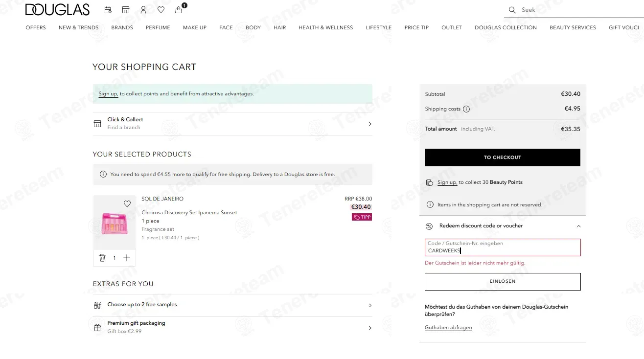Click the EXTRAS FOR YOU heading
644x359 pixels.
[x=123, y=284]
